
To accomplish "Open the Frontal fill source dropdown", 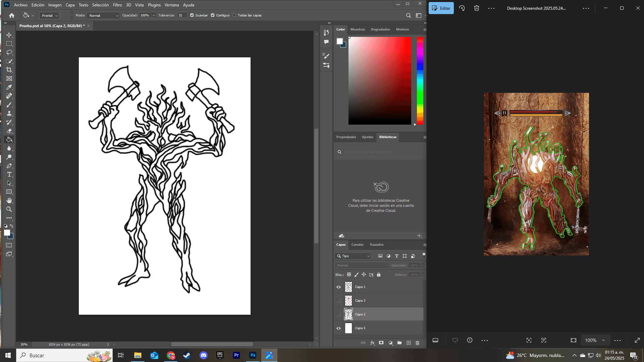I will pos(49,15).
